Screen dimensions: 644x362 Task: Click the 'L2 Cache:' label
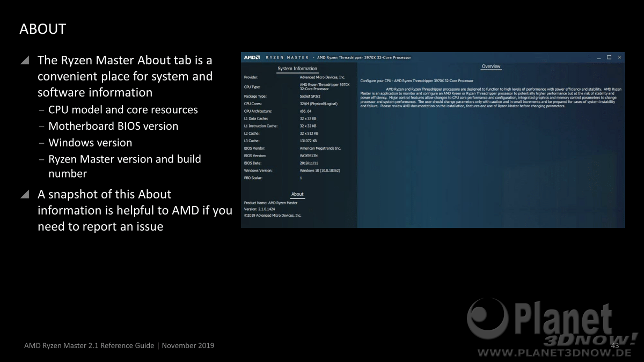[x=252, y=134]
